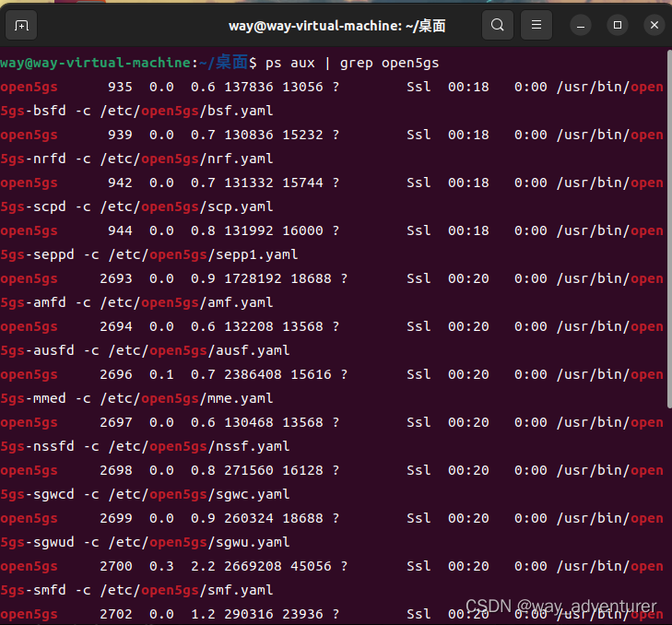
Task: Click the RSS value 45056
Action: pyautogui.click(x=312, y=567)
